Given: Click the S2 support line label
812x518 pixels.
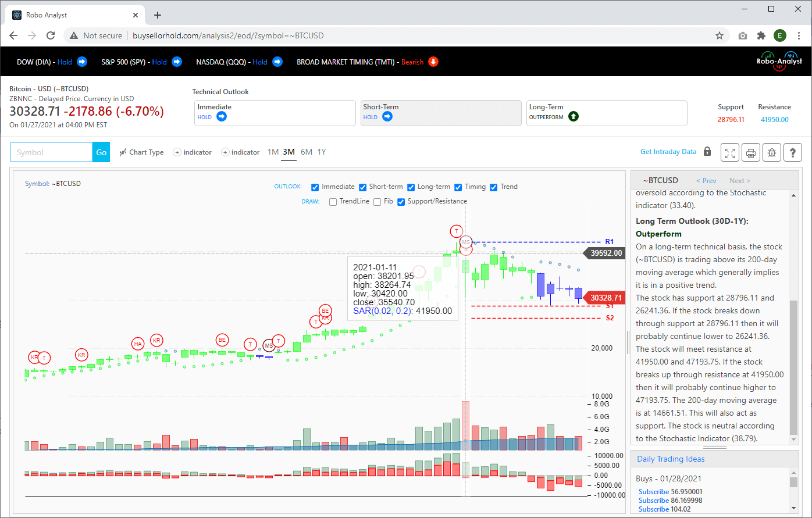Looking at the screenshot, I should pos(610,318).
